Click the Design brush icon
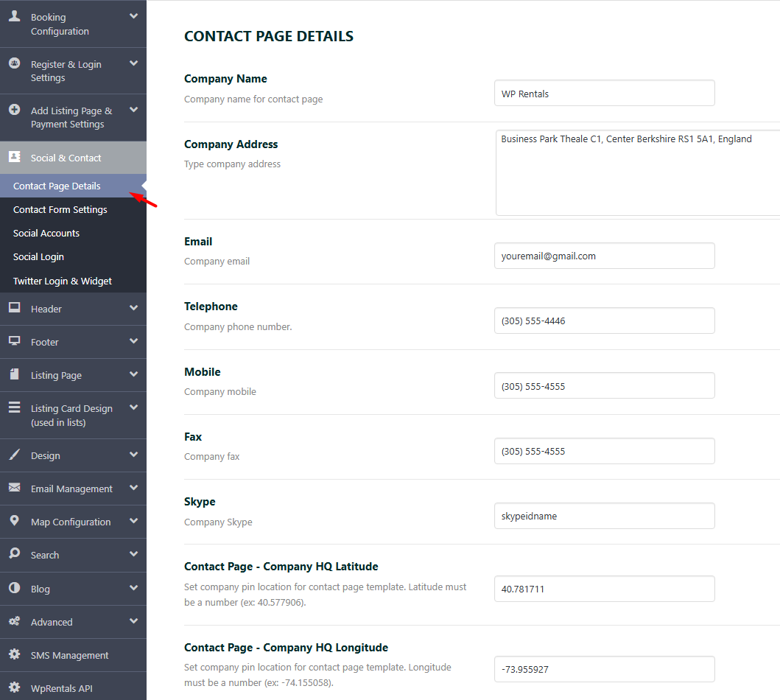Image resolution: width=780 pixels, height=700 pixels. (15, 454)
